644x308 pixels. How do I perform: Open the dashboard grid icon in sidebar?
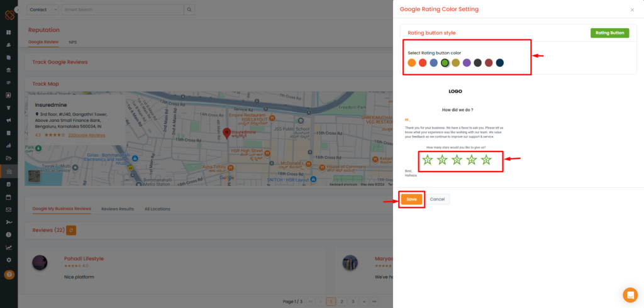pos(9,32)
